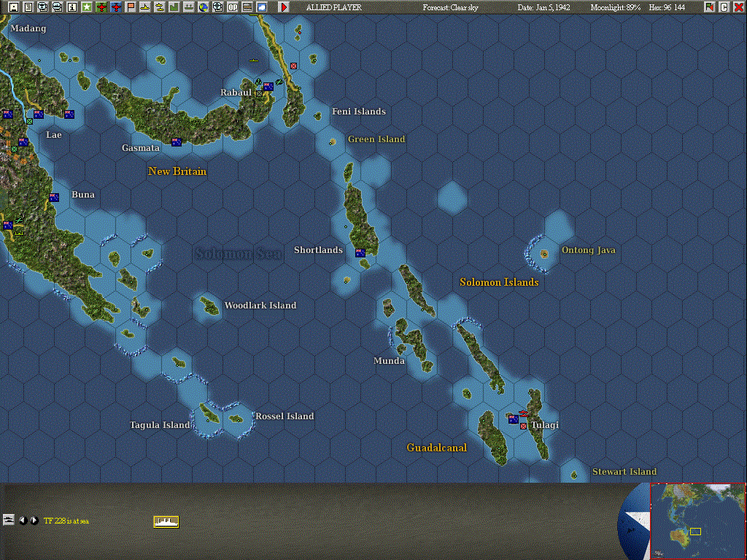Click the red arrow end turn button
Image resolution: width=747 pixels, height=560 pixels.
[x=284, y=7]
